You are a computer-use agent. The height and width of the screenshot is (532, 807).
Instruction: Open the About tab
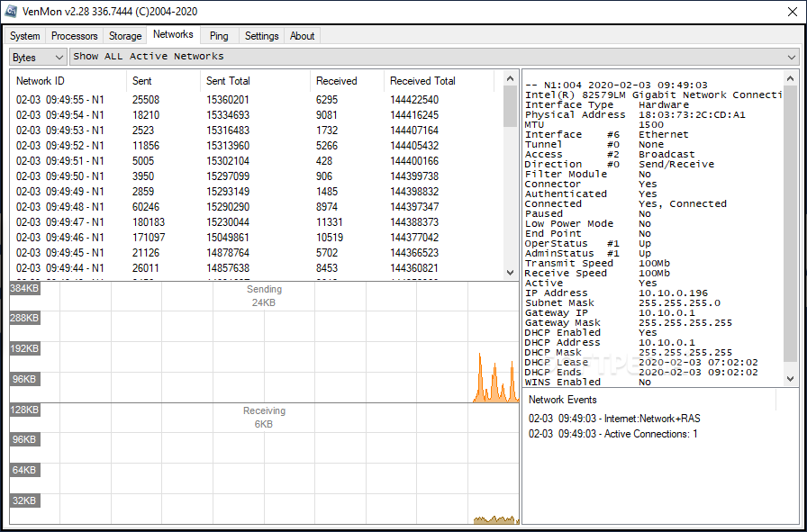point(302,36)
